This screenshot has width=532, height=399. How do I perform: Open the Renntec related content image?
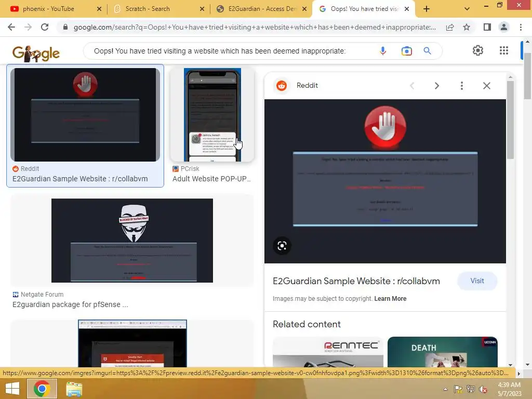328,352
